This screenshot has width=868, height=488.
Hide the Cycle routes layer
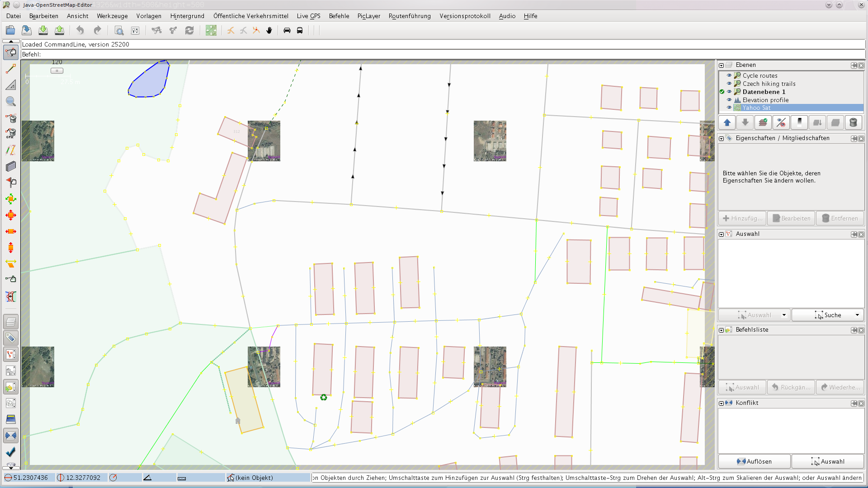click(x=729, y=75)
